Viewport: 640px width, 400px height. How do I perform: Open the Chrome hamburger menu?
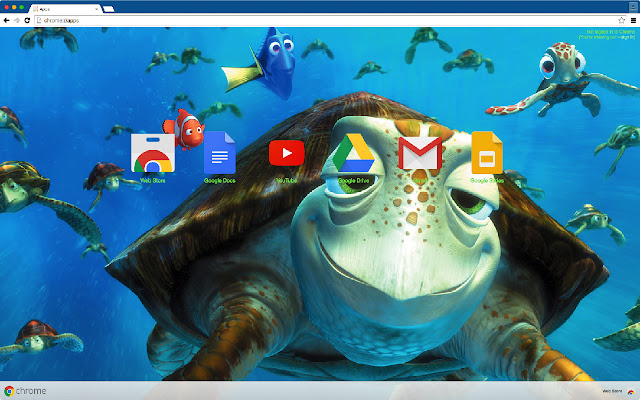pyautogui.click(x=633, y=20)
